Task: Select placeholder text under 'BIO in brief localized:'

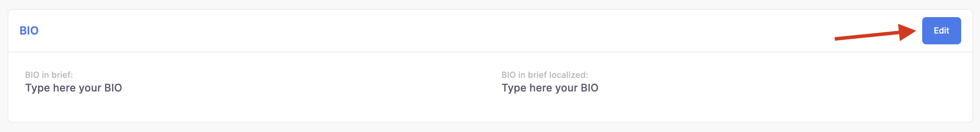Action: [550, 88]
